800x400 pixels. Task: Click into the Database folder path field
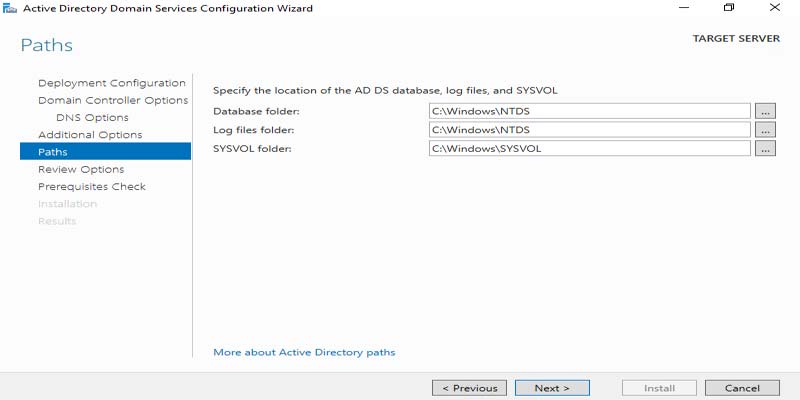(x=588, y=111)
